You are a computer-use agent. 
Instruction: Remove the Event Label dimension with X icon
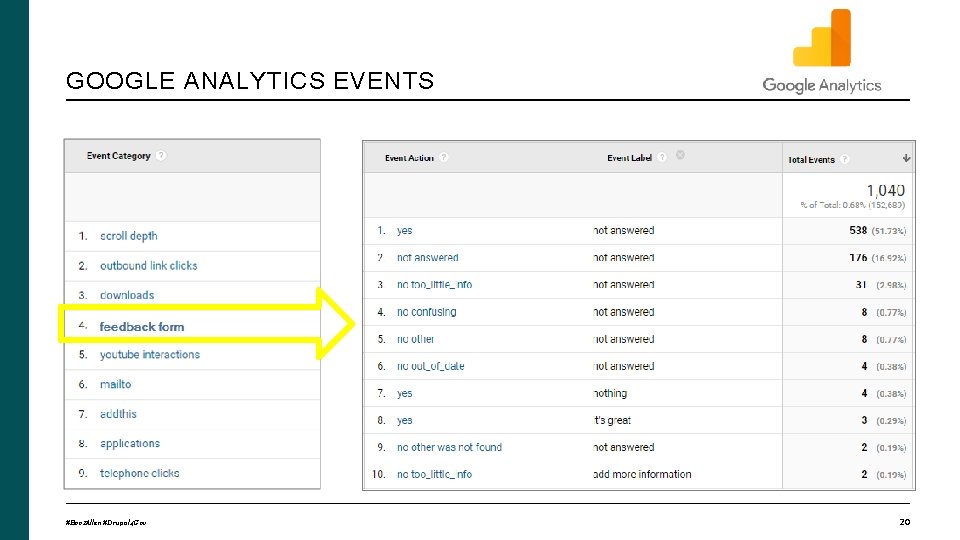(x=680, y=155)
